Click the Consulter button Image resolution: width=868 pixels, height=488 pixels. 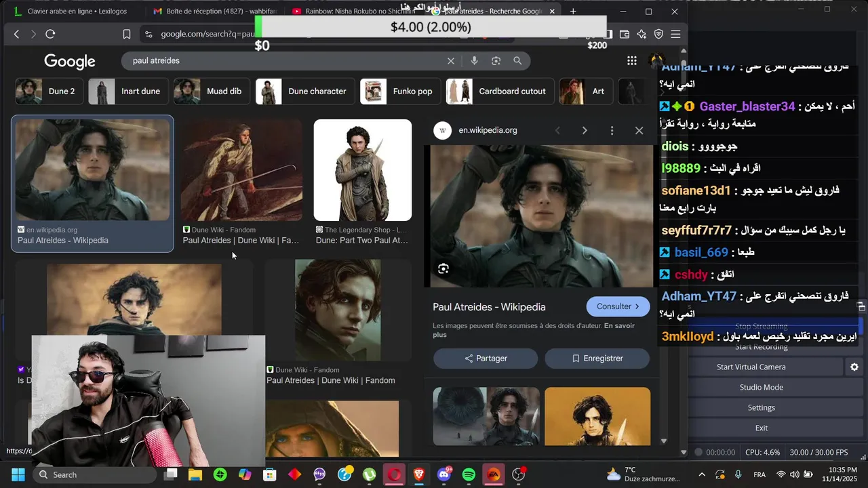[618, 306]
